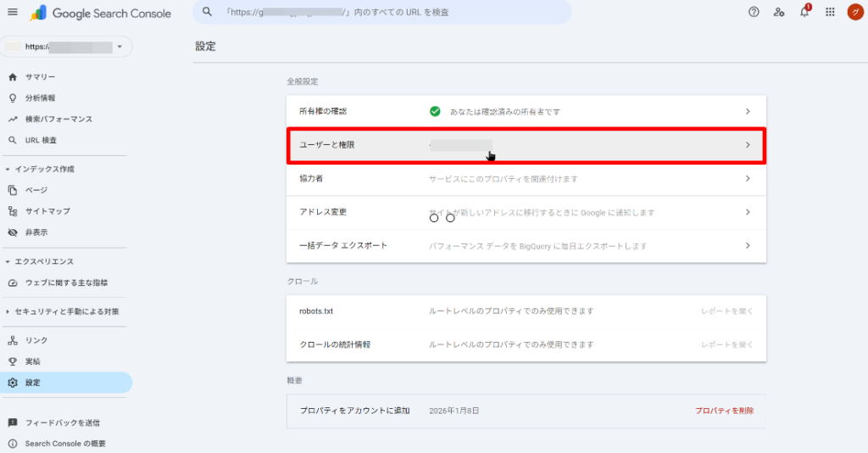Click the trend icon beside 検索パフォーマンス
Viewport: 868px width, 453px height.
13,119
